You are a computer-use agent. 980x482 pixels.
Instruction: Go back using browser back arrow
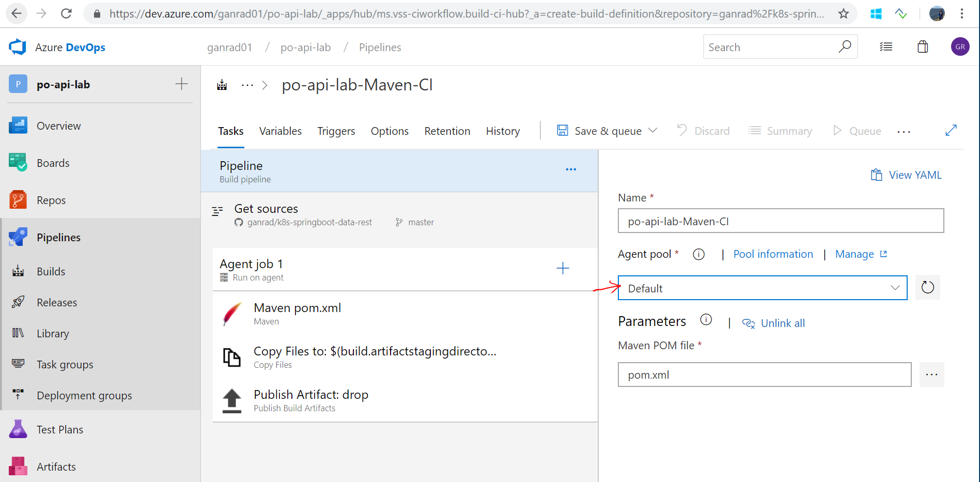17,13
